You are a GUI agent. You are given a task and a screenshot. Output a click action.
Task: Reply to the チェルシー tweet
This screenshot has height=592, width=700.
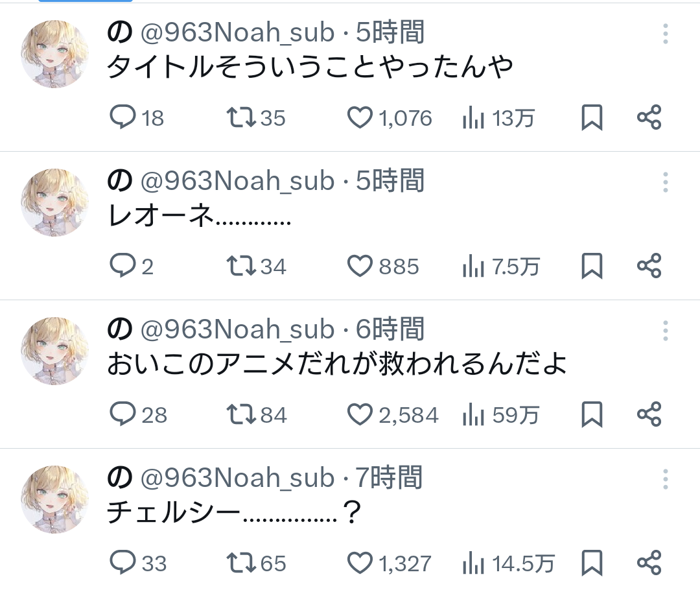click(x=122, y=562)
